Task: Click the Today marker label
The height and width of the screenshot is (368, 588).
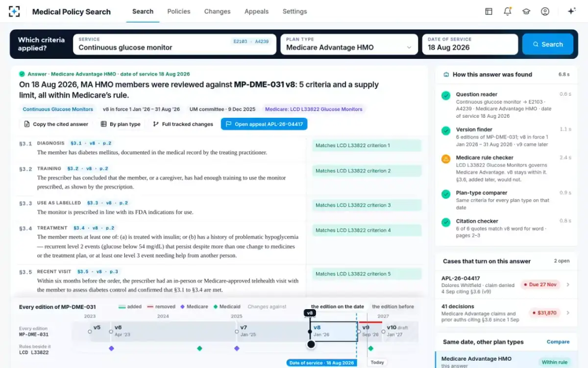Action: [x=377, y=363]
